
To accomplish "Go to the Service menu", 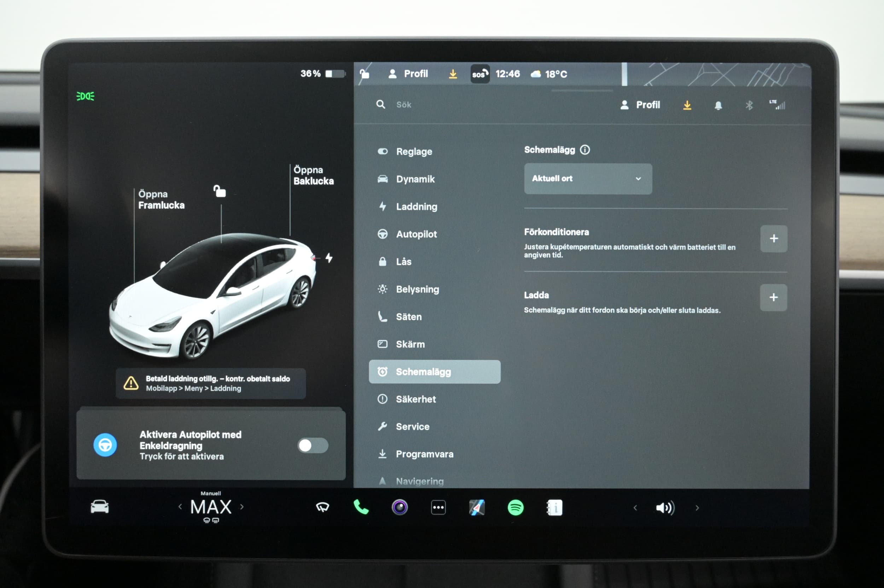I will tap(434, 426).
